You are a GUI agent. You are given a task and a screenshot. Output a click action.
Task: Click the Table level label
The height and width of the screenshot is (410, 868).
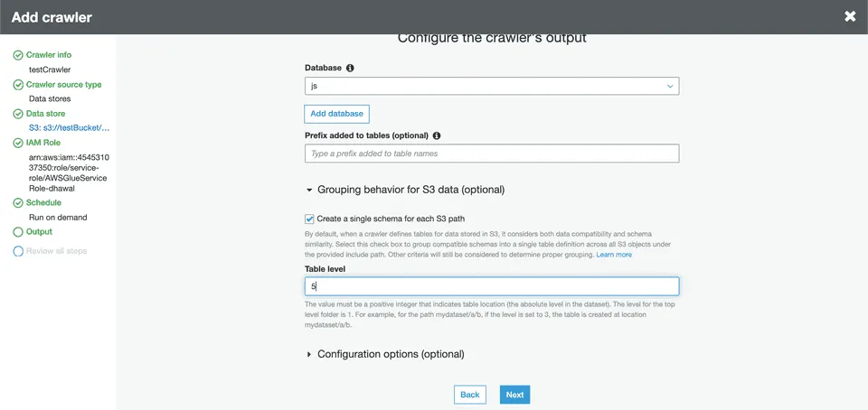click(325, 268)
